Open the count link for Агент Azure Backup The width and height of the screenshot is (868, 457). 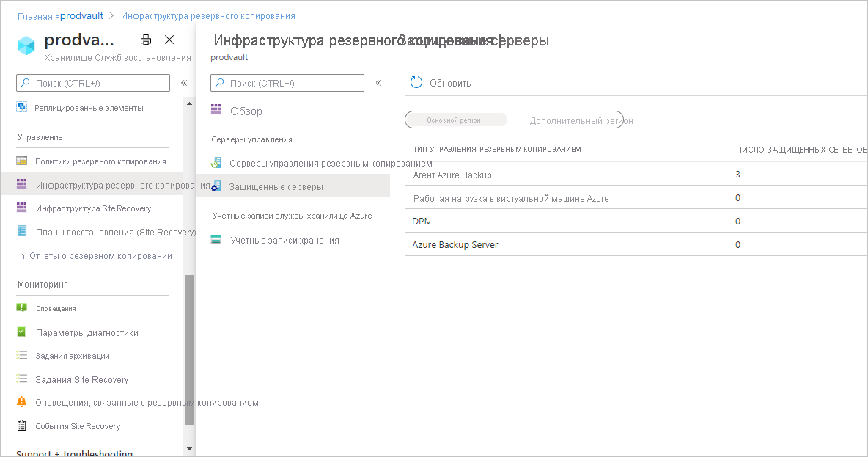[x=738, y=174]
